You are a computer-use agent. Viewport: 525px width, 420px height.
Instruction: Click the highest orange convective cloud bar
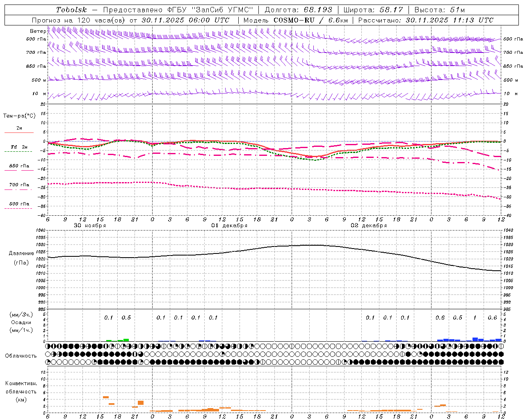pyautogui.click(x=105, y=397)
